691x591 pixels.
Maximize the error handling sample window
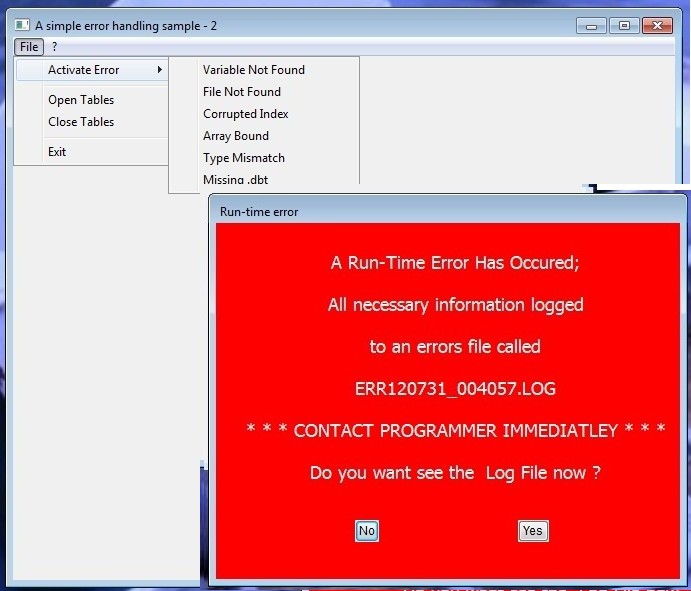coord(624,26)
